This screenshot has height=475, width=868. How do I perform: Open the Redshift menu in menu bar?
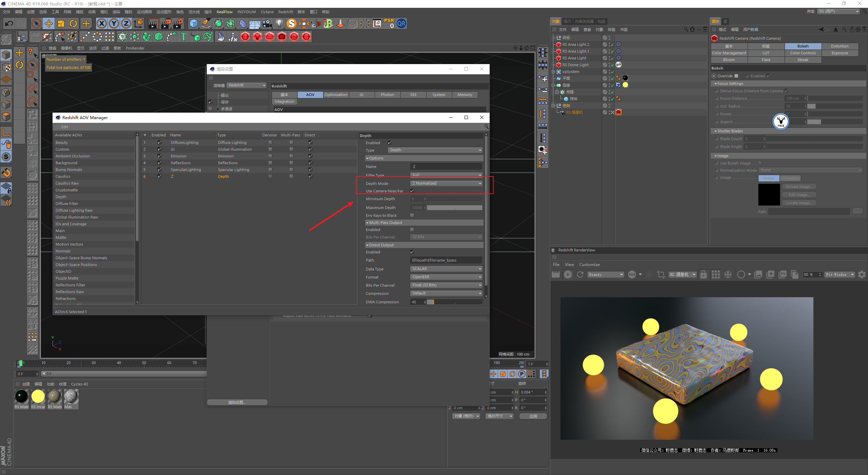point(285,12)
